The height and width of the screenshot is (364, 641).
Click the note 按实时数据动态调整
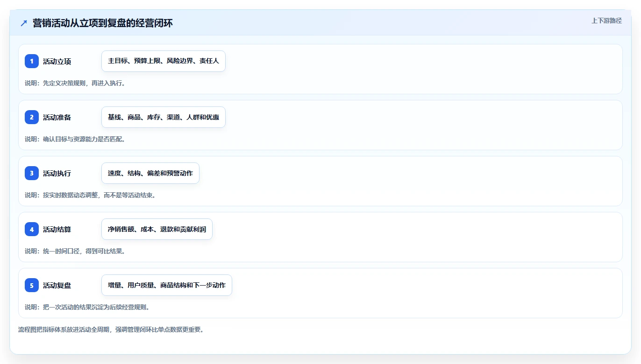pyautogui.click(x=70, y=195)
